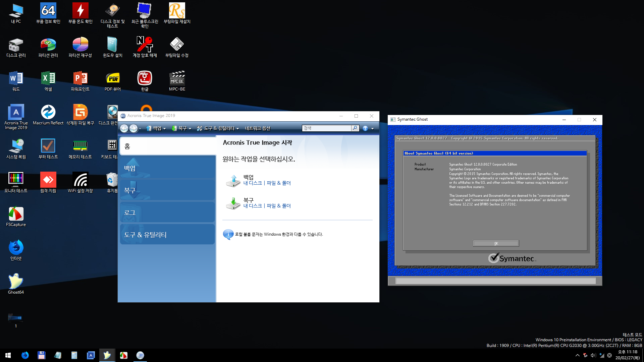Launch 파티션 재구성 desktop icon

pyautogui.click(x=80, y=47)
